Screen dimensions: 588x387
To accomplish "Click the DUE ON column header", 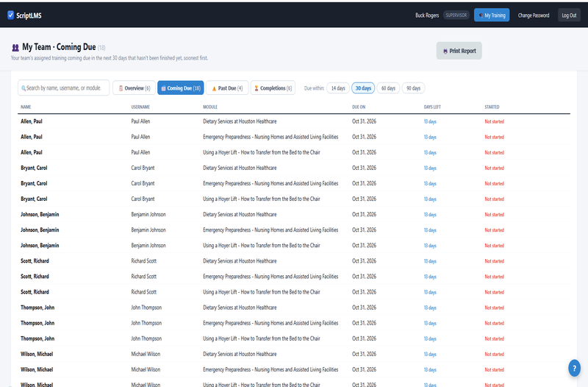I will (x=359, y=107).
